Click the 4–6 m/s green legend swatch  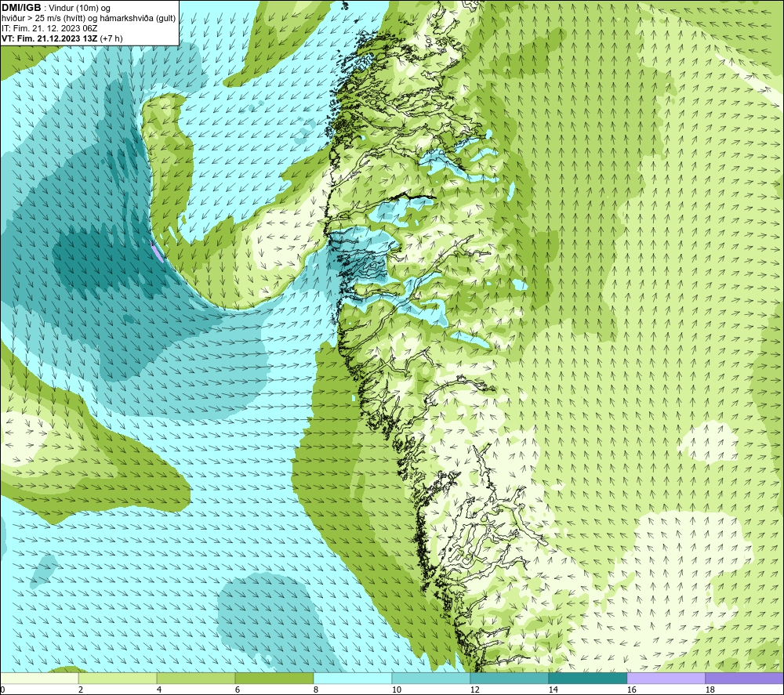[196, 679]
